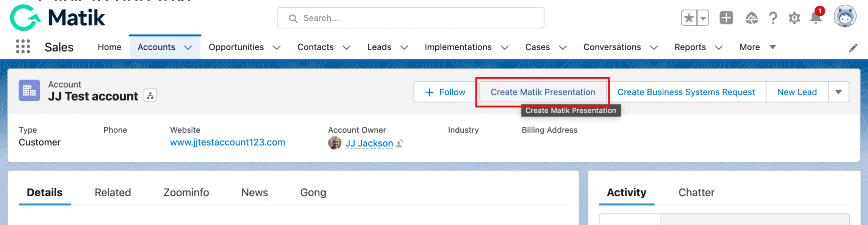Viewport: 868px width, 225px height.
Task: Click JJ Jackson's owner photo
Action: [335, 143]
